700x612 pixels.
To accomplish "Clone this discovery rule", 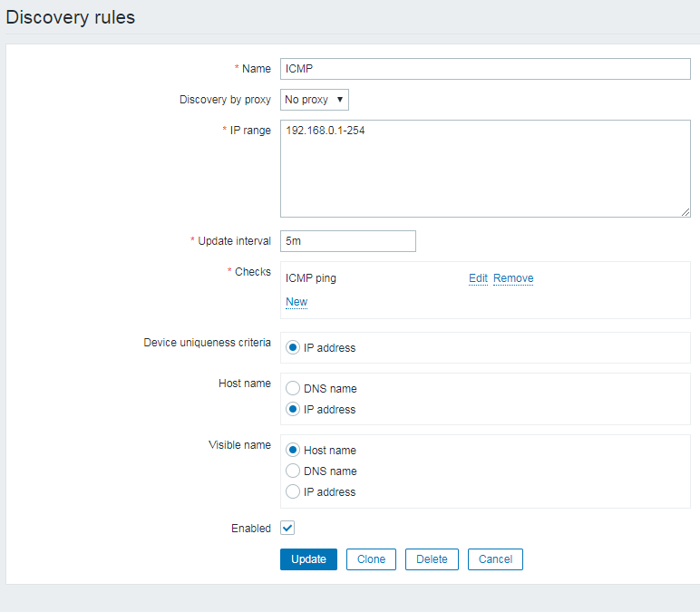I will 371,559.
